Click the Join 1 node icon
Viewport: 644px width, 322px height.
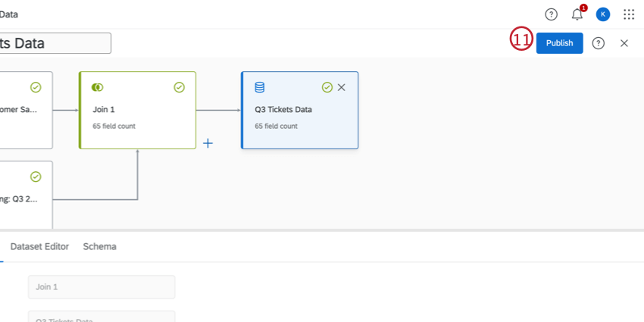[x=97, y=87]
